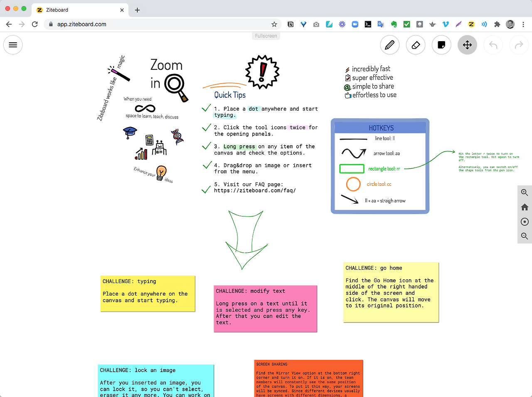Viewport: 532px width, 397px height.
Task: Select the eraser tool
Action: [x=416, y=45]
